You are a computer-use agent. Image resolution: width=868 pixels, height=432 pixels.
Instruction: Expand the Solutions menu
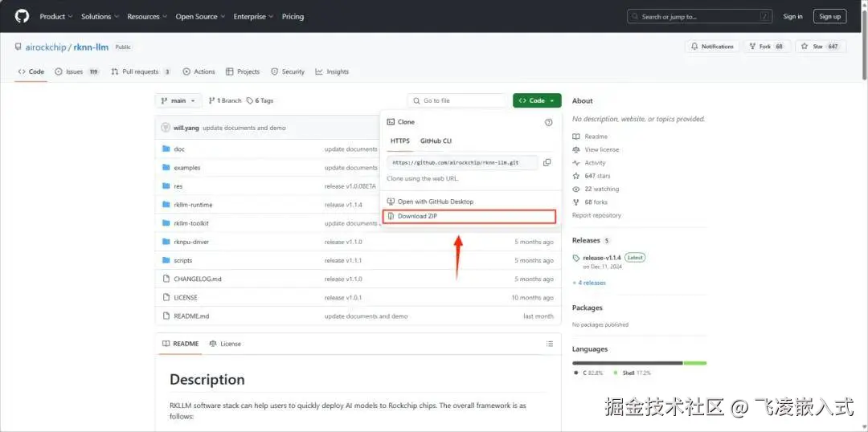(100, 17)
